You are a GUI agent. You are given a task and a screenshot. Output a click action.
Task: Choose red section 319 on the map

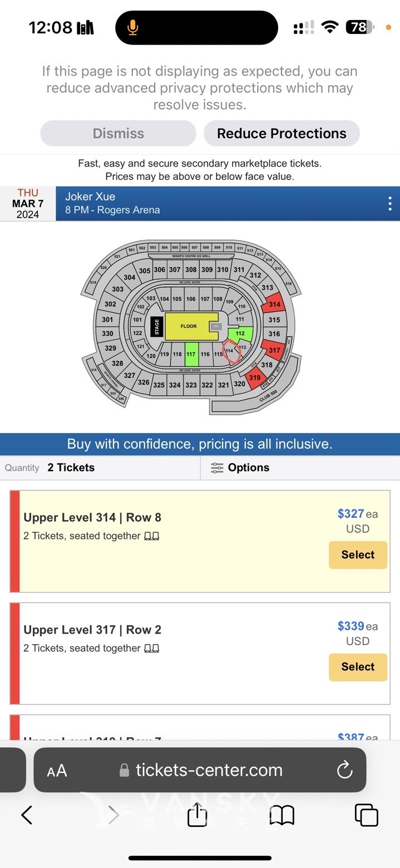(x=254, y=378)
